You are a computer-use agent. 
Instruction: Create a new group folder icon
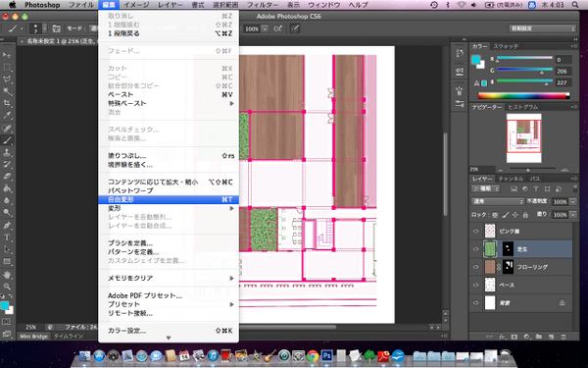[x=539, y=337]
